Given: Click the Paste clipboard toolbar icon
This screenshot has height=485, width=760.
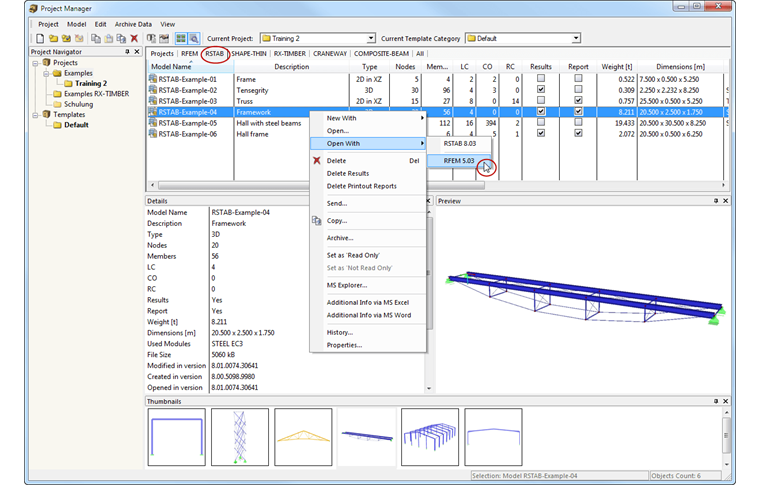Looking at the screenshot, I should 109,38.
